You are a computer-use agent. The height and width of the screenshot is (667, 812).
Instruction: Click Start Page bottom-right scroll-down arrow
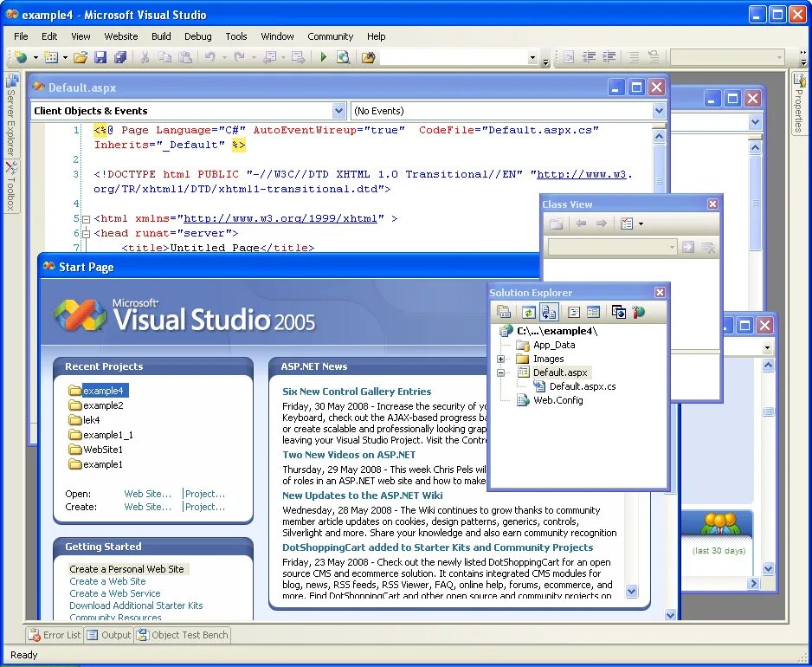point(671,615)
